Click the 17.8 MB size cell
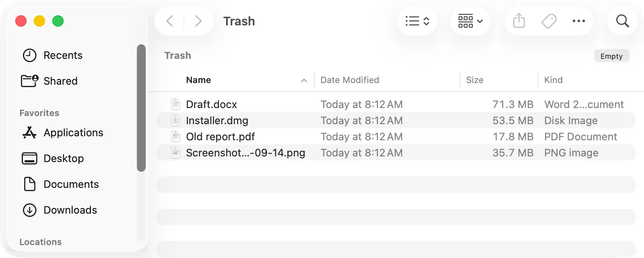 point(513,137)
